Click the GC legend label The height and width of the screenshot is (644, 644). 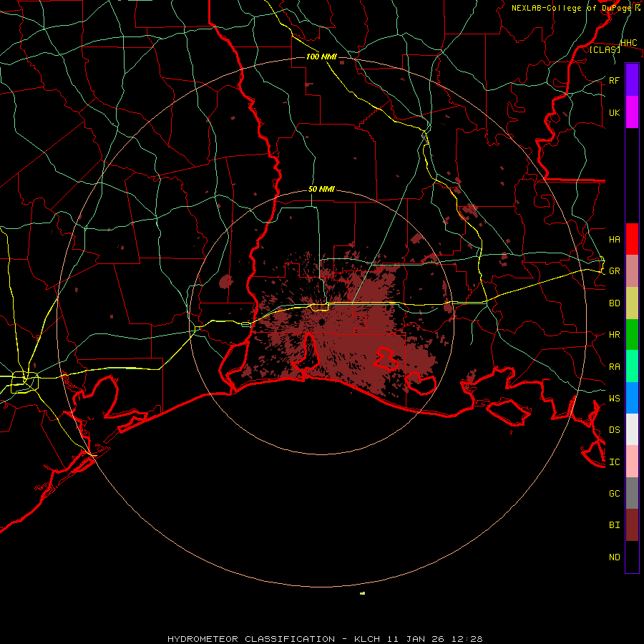tap(614, 493)
